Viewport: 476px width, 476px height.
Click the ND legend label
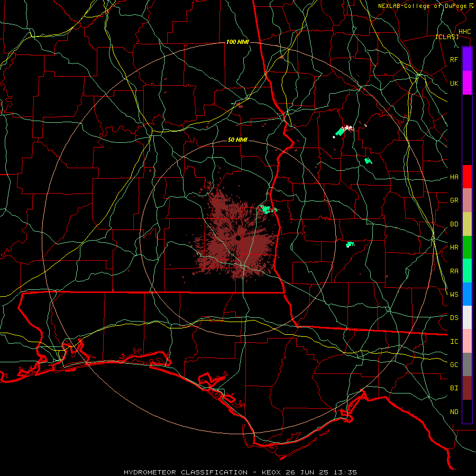click(454, 412)
